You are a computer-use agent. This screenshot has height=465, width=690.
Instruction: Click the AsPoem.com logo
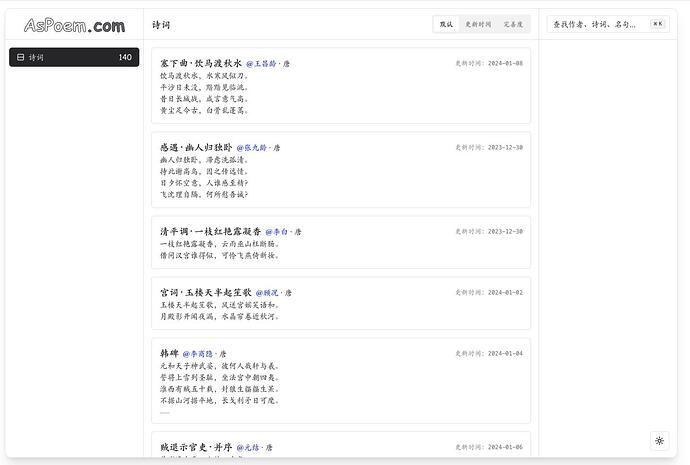[75, 25]
